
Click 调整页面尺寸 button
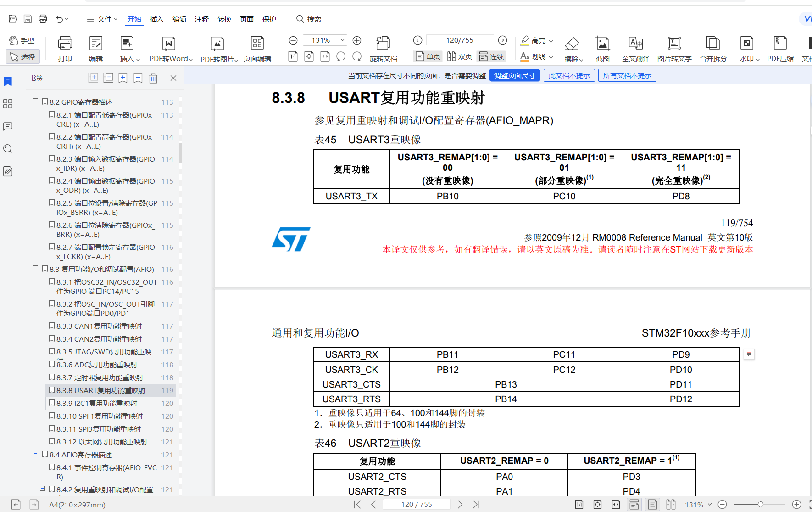pyautogui.click(x=514, y=75)
